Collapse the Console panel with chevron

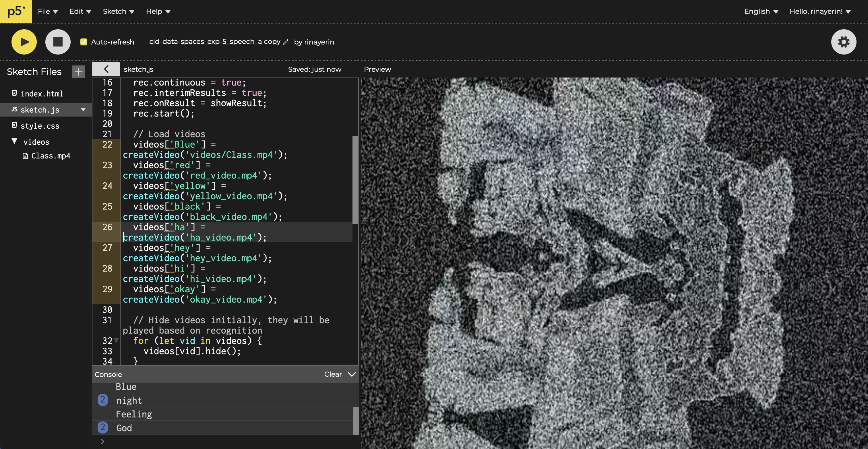(x=352, y=374)
